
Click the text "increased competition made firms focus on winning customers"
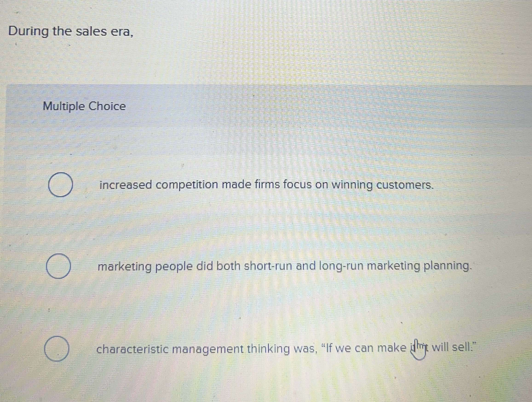tap(265, 185)
